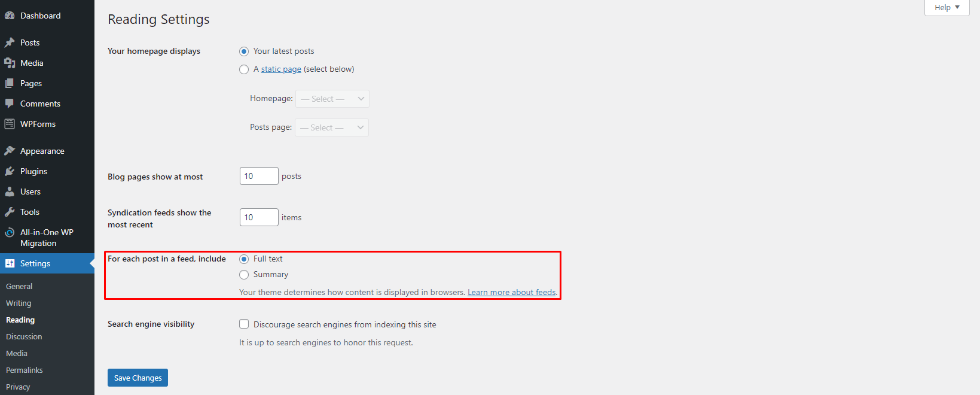
Task: Go to Discussion settings submenu
Action: pos(24,336)
